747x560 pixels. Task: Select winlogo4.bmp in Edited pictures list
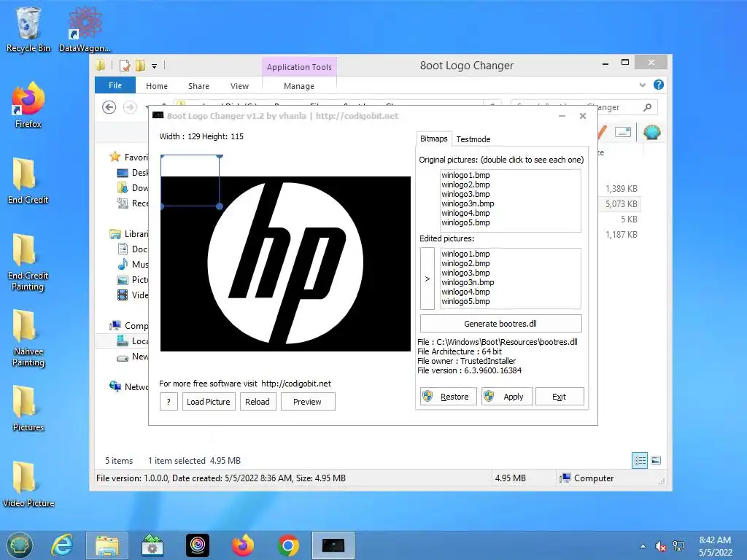point(465,292)
